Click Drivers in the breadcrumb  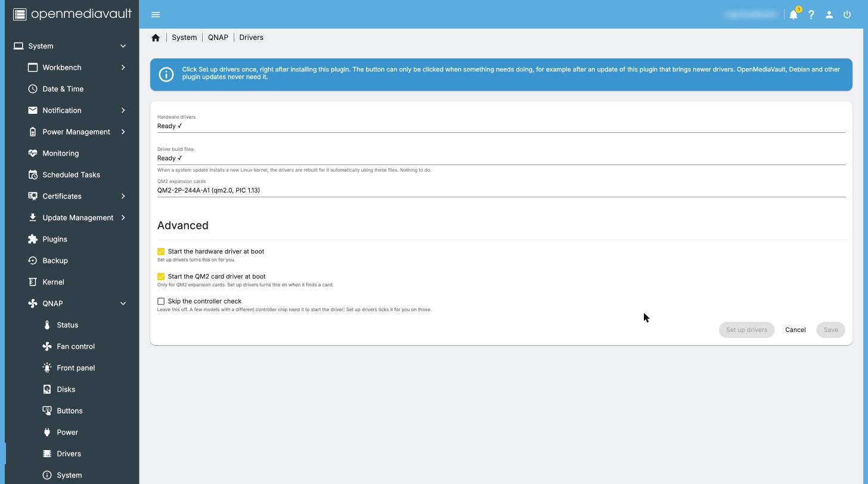(x=251, y=38)
